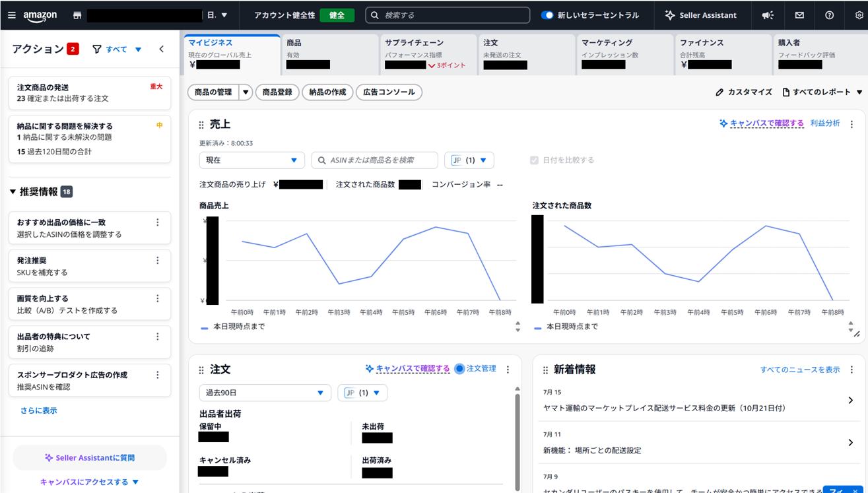Expand the 新機能：場所ごとの配送設定 news item
This screenshot has height=493, width=868.
(850, 443)
